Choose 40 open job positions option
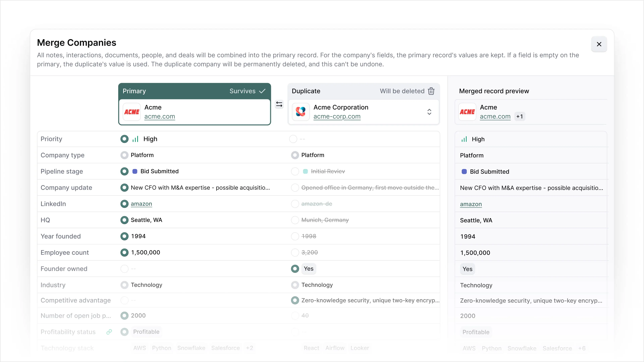The image size is (644, 362). pos(295,316)
